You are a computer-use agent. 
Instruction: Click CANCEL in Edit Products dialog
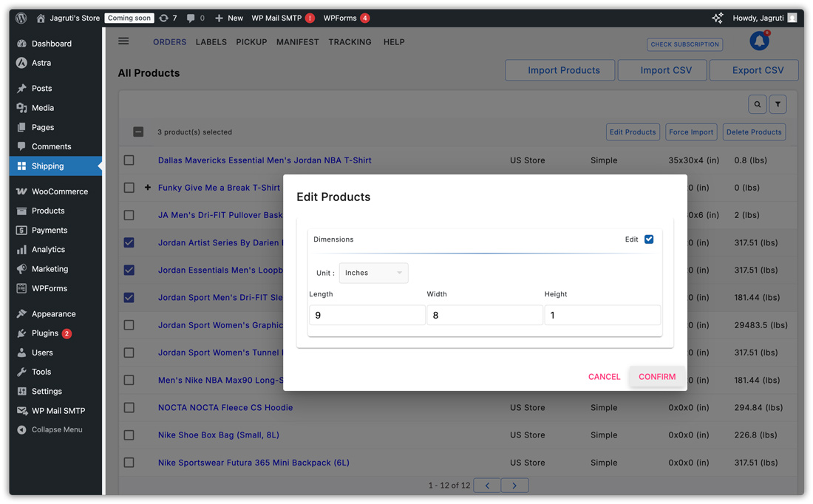tap(604, 376)
